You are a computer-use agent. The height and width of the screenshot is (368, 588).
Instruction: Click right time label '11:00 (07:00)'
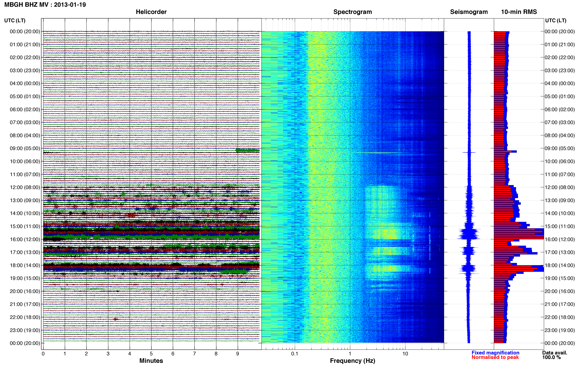tap(560, 174)
